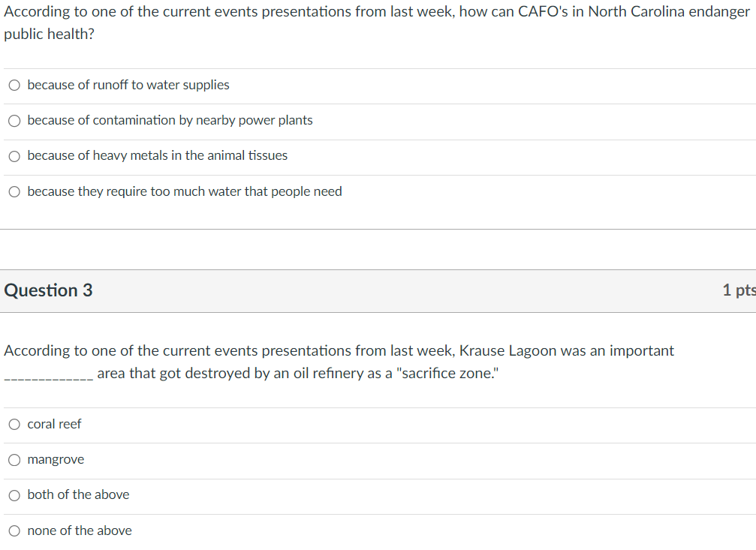Screen dimensions: 756x550
Task: Click the 'coral reef' answer label text
Action: pos(54,424)
